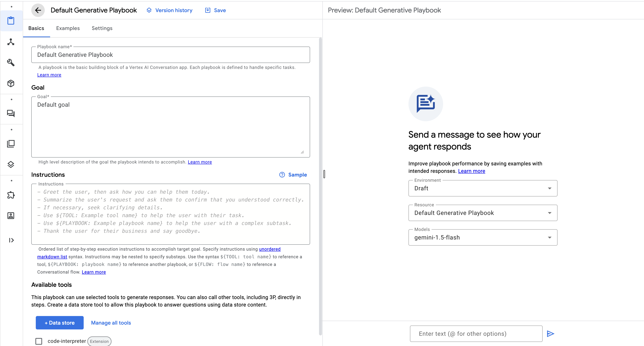The image size is (644, 346).
Task: Open the Tools wrench icon in sidebar
Action: click(x=11, y=62)
